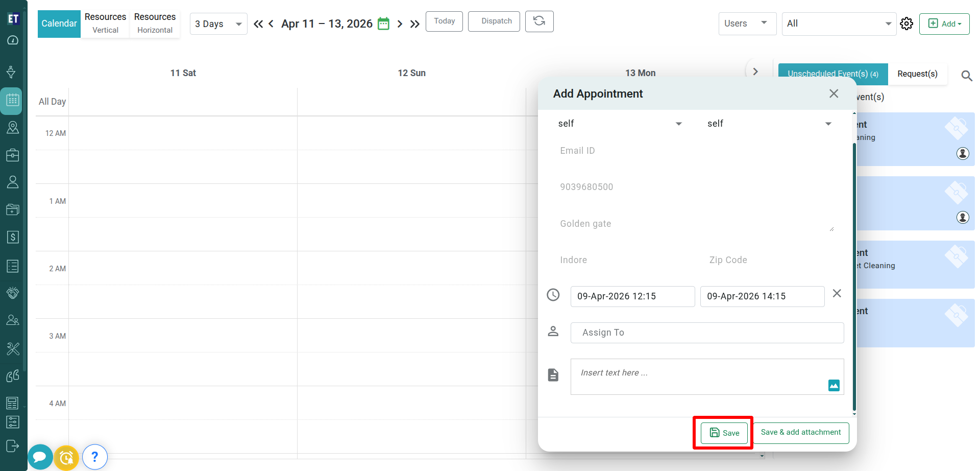Open the calendar module in sidebar
This screenshot has width=980, height=471.
pos(13,101)
